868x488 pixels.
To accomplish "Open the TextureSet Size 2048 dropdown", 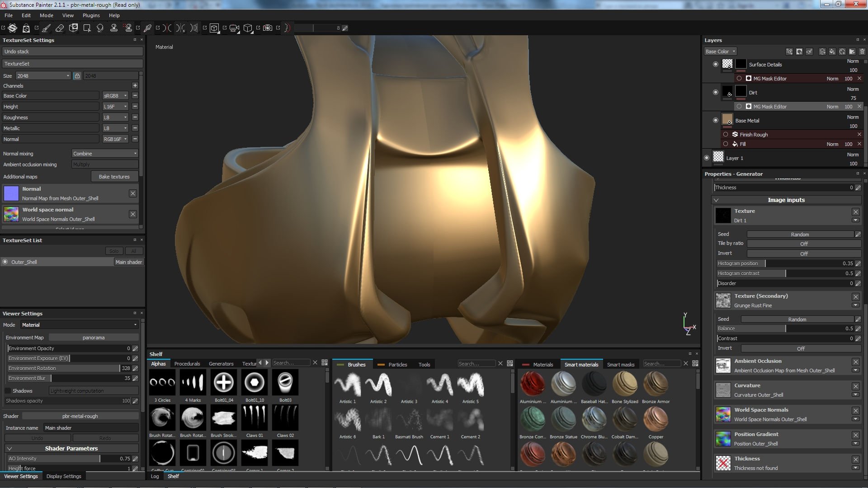I will click(x=43, y=76).
